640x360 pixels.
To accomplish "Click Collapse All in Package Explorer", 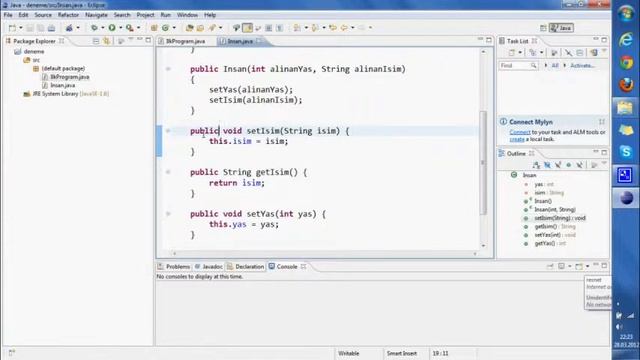I will coord(96,41).
